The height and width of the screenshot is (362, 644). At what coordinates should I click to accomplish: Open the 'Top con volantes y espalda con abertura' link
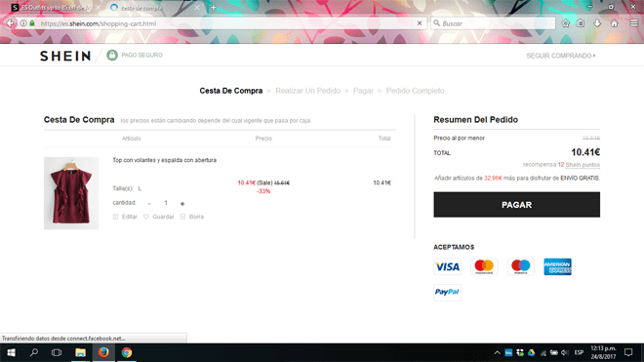[164, 160]
